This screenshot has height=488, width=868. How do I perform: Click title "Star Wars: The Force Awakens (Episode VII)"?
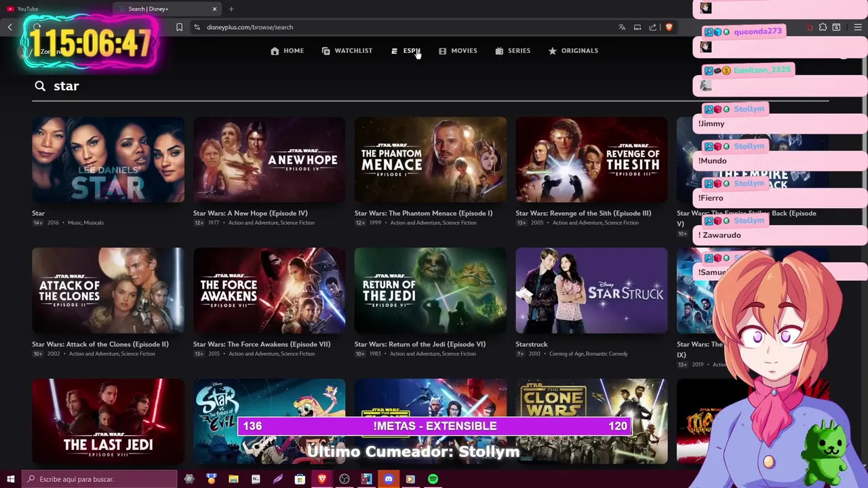coord(262,344)
